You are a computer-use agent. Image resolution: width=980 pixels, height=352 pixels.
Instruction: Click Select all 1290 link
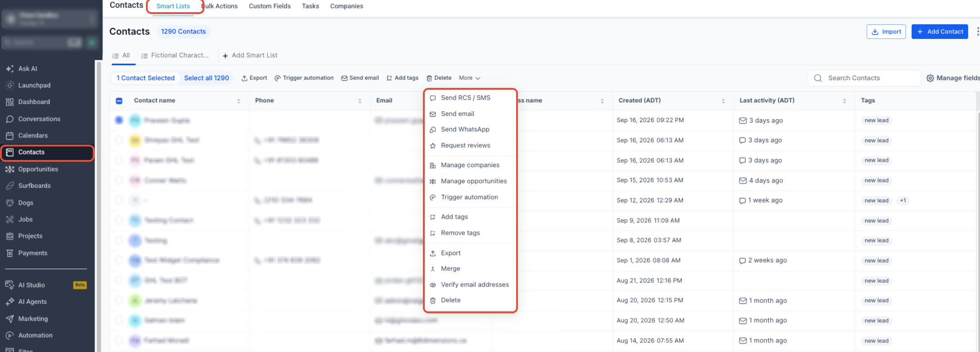[207, 78]
